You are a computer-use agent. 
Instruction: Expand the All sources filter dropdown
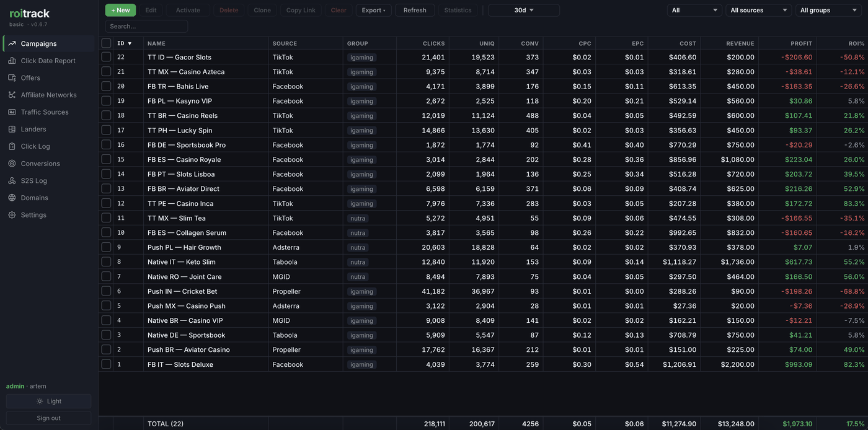point(759,10)
